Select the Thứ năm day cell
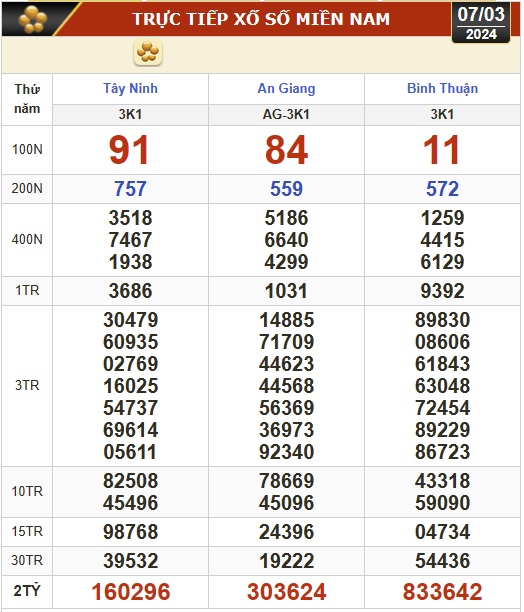Viewport: 524px width, 612px height. point(27,99)
